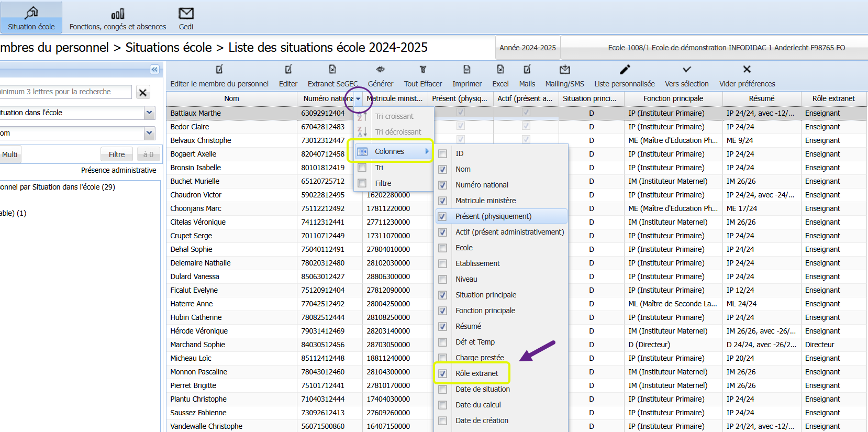This screenshot has height=432, width=868.
Task: Sort by the Nom column header
Action: point(231,98)
